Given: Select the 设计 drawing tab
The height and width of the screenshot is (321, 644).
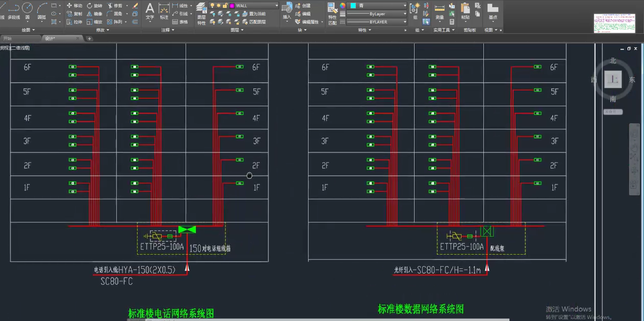Looking at the screenshot, I should (50, 38).
